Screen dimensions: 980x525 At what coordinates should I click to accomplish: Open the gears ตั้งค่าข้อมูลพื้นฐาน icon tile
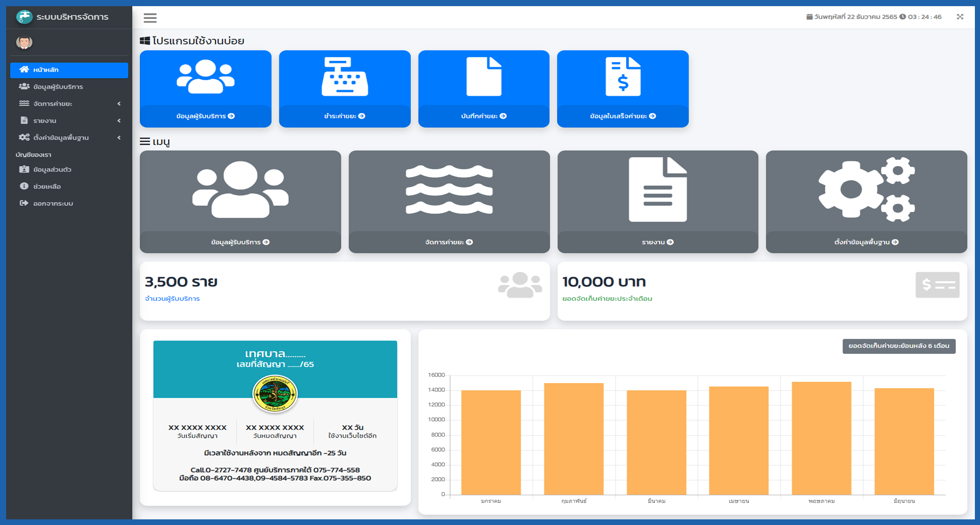pos(866,189)
